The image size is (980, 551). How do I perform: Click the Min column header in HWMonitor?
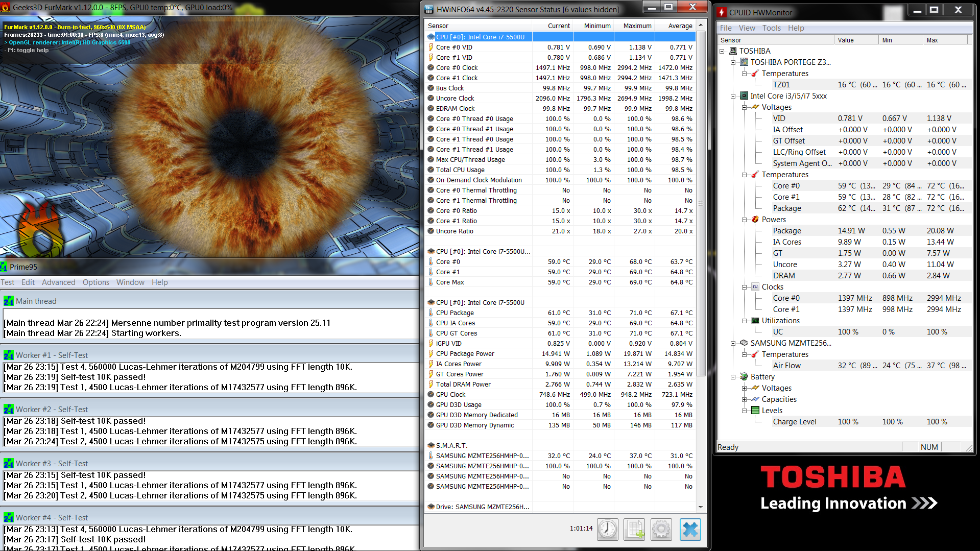click(x=901, y=40)
